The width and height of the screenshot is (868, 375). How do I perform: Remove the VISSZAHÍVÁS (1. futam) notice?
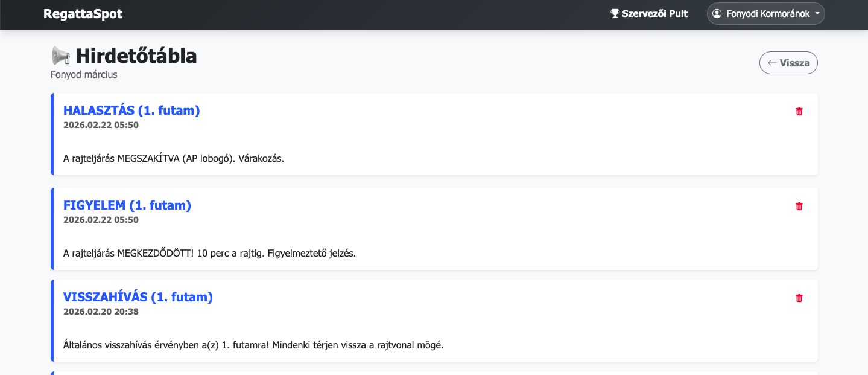tap(799, 298)
